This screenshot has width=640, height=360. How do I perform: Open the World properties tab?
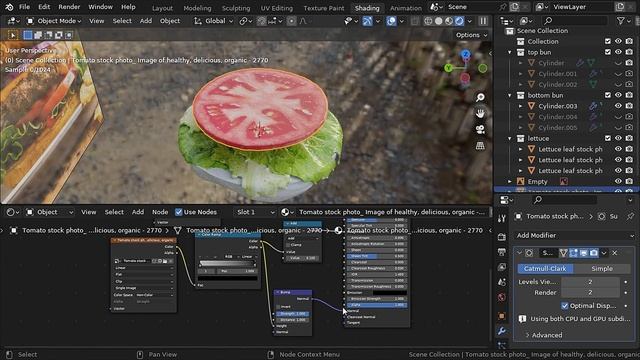[x=502, y=297]
